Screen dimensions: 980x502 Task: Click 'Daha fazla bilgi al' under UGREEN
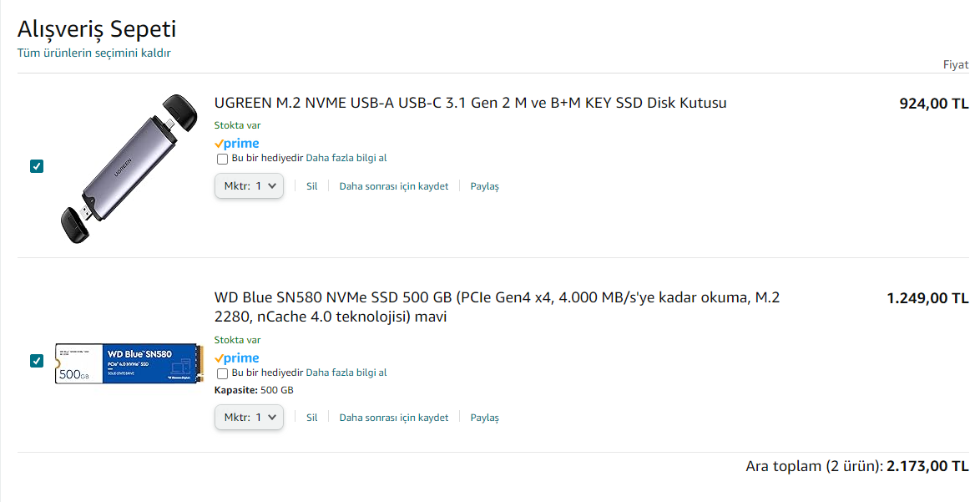point(346,158)
